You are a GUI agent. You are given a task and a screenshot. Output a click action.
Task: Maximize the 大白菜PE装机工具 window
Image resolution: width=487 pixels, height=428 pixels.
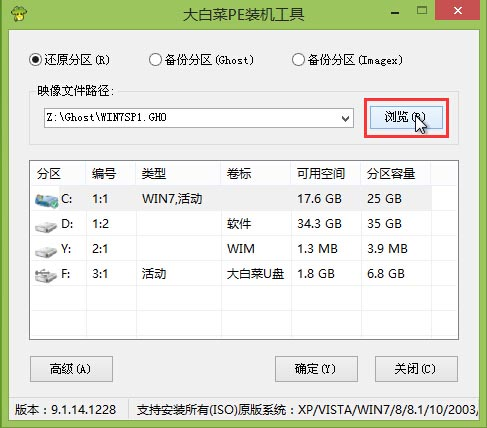tap(422, 11)
